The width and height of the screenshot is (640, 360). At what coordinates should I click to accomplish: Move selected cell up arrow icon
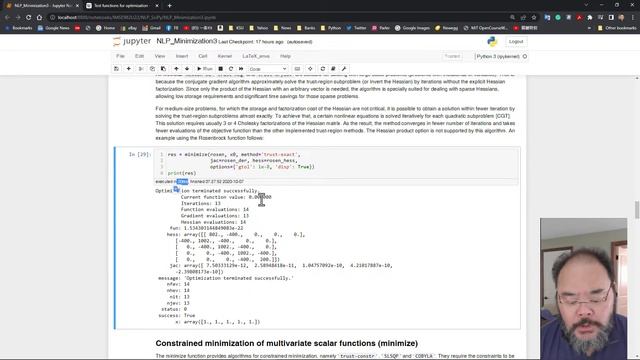click(176, 69)
